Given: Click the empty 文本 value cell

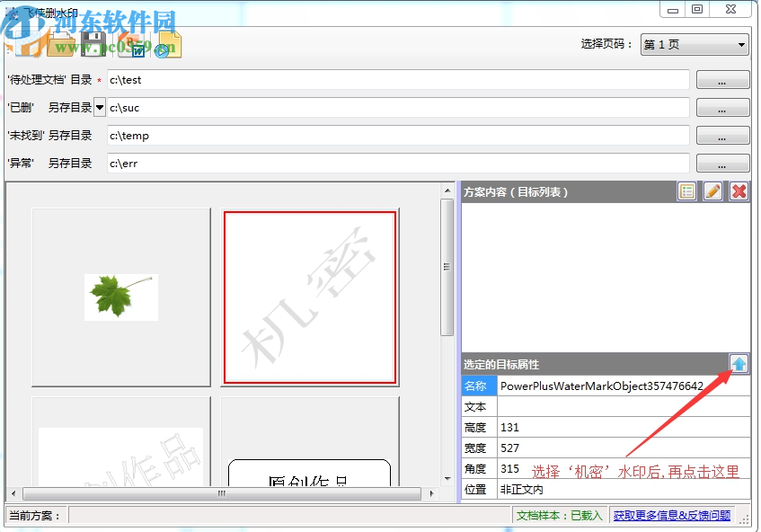Looking at the screenshot, I should (624, 407).
